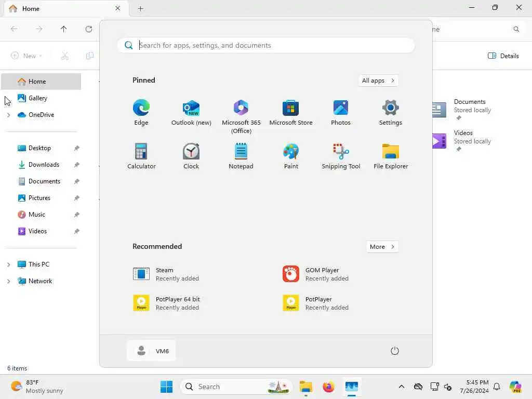
Task: Open File Explorer from taskbar
Action: 305,387
